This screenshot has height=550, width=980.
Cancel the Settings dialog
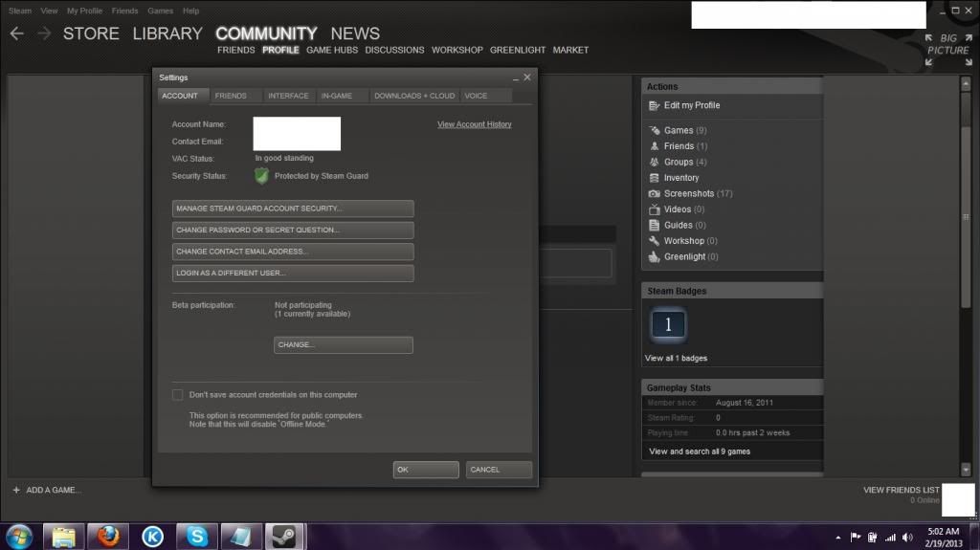[499, 470]
